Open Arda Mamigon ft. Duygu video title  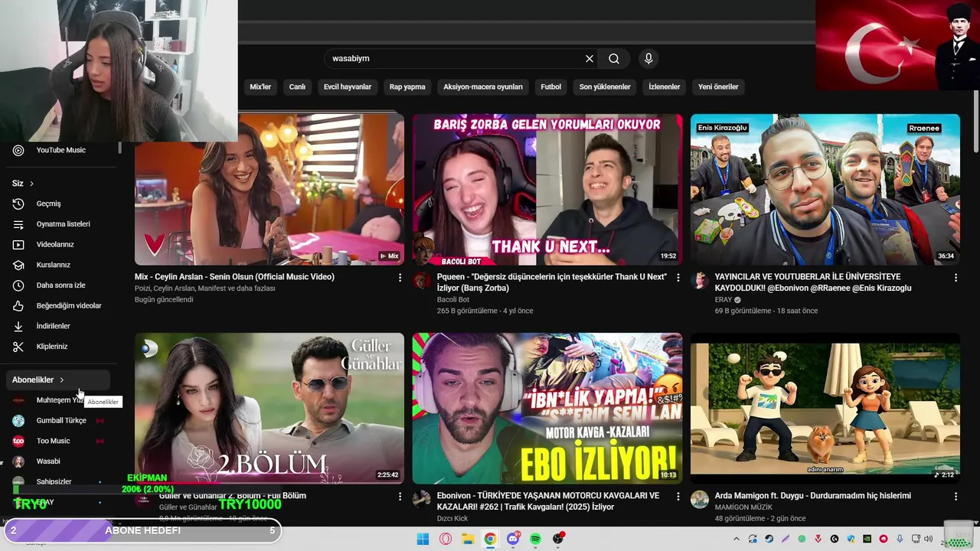813,496
